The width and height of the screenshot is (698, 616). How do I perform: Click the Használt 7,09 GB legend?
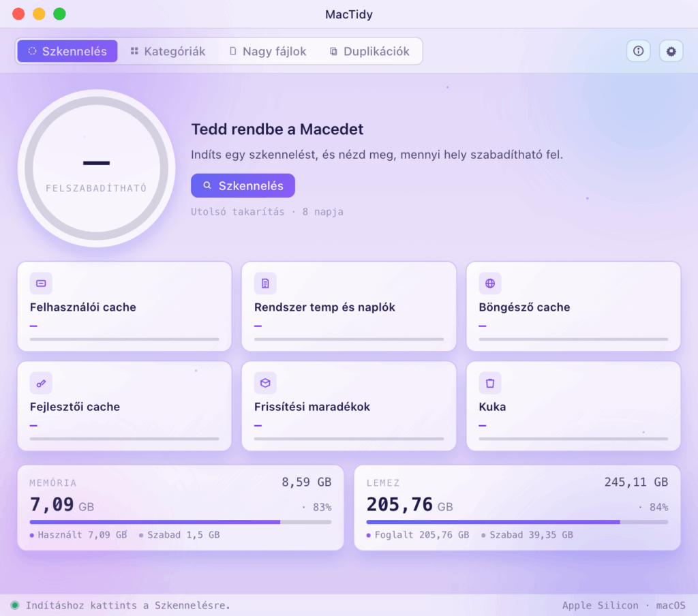pyautogui.click(x=78, y=535)
